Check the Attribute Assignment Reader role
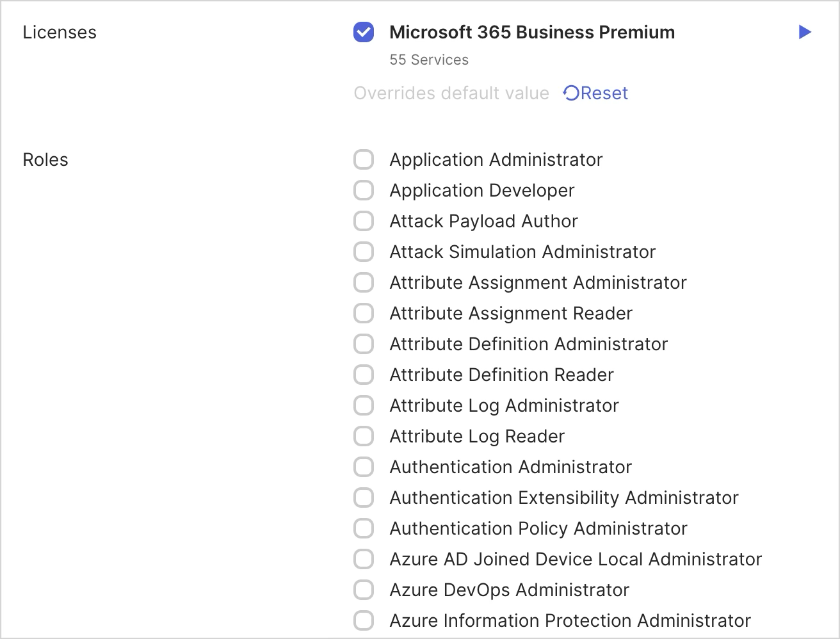840x639 pixels. [x=364, y=313]
